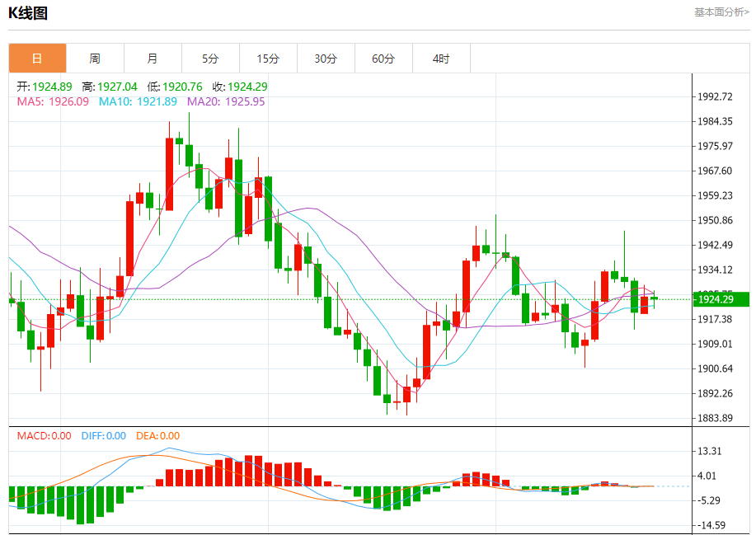This screenshot has height=535, width=756.
Task: Click the -5.29 MACD axis label
Action: pos(710,500)
